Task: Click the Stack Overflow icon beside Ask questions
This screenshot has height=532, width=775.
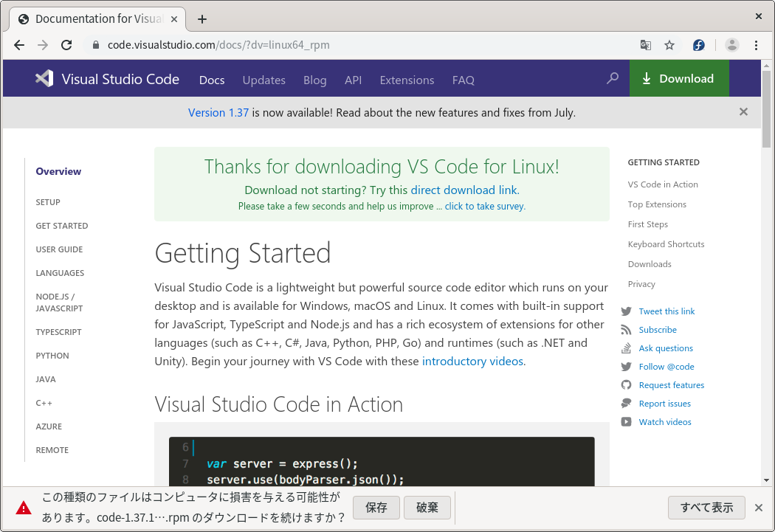Action: point(626,348)
